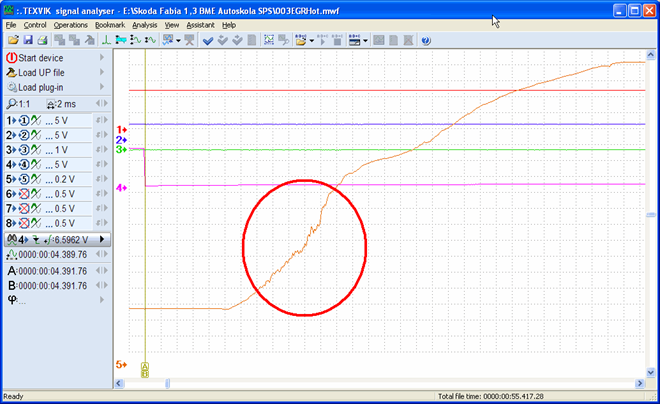Click cursor A time 0000:00:04.391.76
This screenshot has height=404, width=660.
coord(53,271)
